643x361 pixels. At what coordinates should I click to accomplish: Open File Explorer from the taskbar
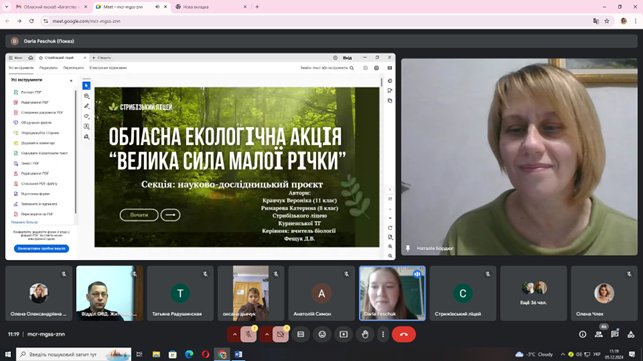coord(156,354)
